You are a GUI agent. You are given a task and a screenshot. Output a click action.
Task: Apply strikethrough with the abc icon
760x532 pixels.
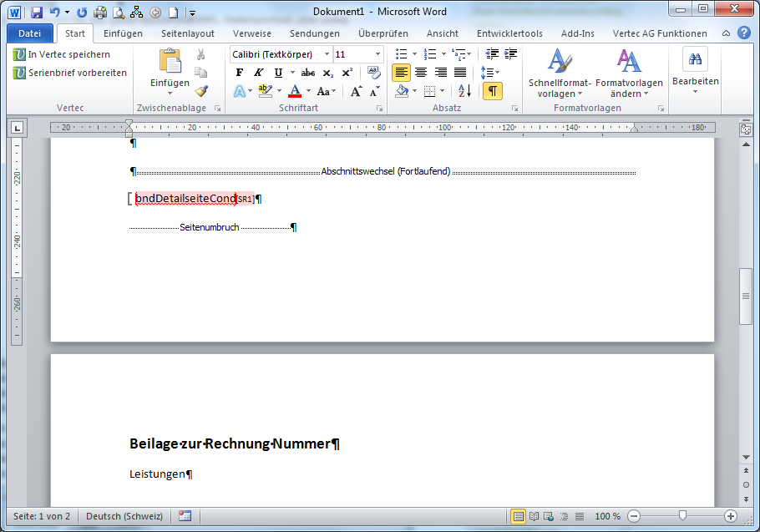(307, 73)
